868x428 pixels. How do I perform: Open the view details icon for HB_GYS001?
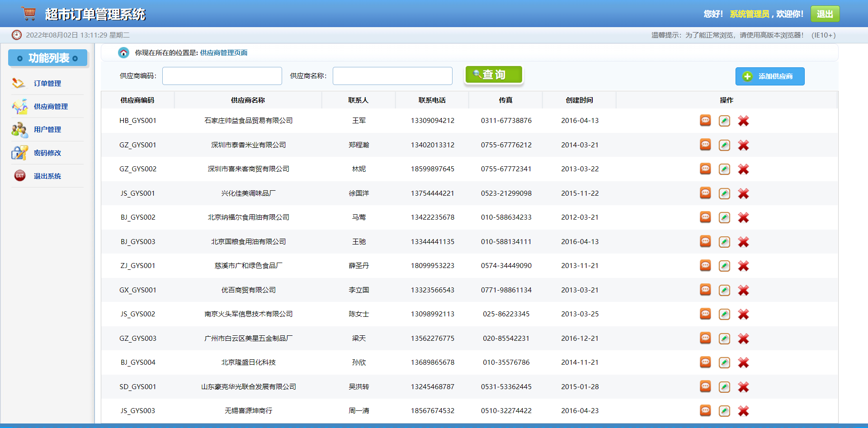tap(705, 121)
